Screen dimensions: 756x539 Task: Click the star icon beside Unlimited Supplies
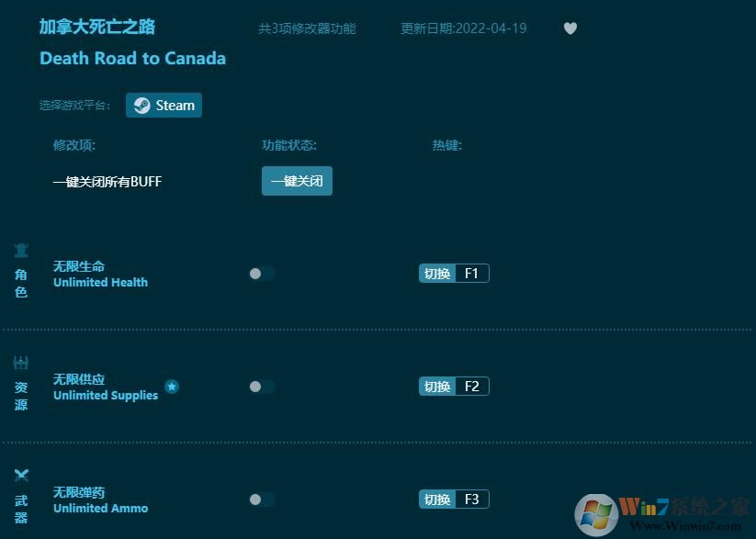[x=172, y=387]
